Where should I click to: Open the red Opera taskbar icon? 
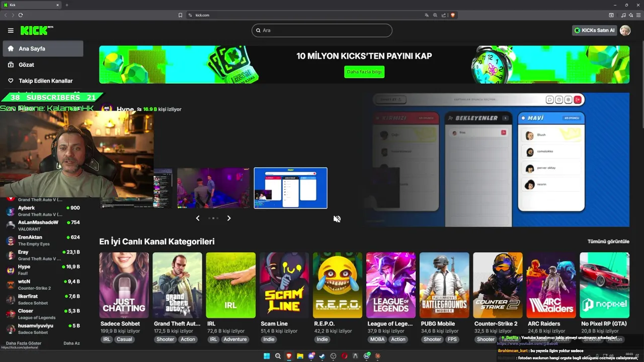pos(344,356)
